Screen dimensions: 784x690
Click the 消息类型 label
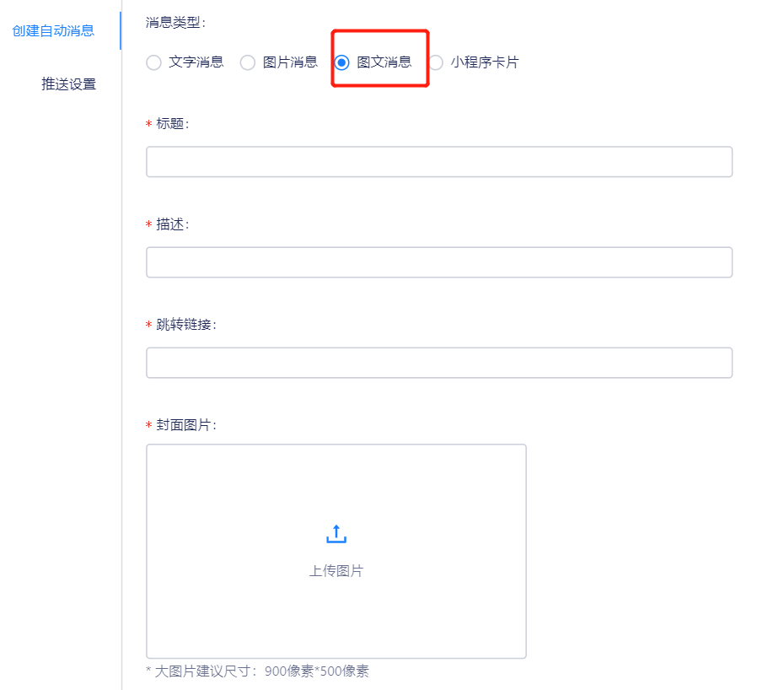[x=175, y=23]
